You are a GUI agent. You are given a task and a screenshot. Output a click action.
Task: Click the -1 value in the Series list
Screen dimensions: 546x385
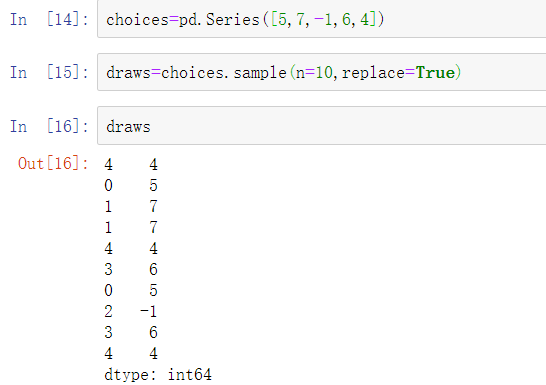(x=323, y=19)
